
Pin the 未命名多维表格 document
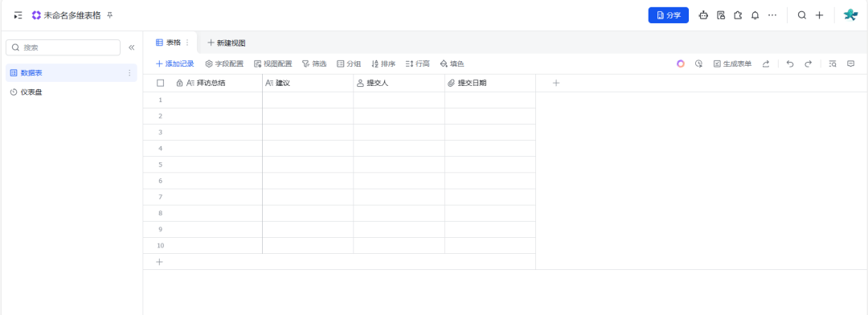coord(109,15)
